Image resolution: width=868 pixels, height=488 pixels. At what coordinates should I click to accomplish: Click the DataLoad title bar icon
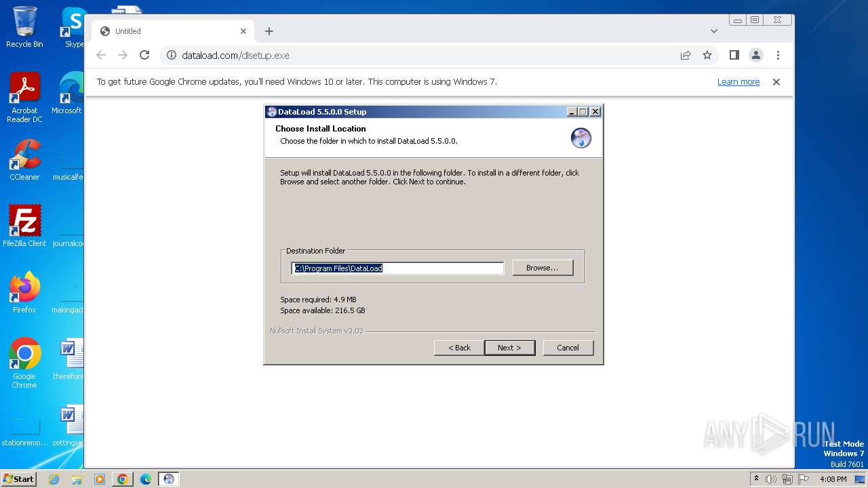(x=271, y=112)
